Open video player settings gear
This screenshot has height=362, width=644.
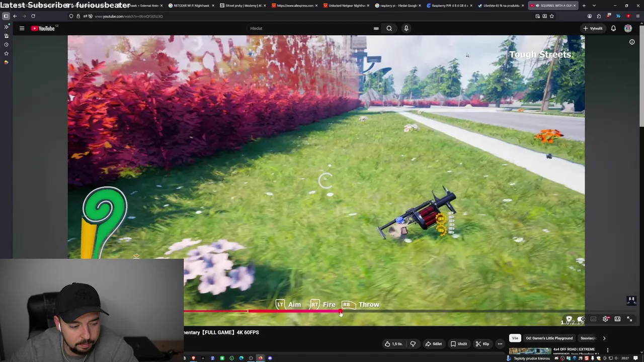click(x=605, y=319)
